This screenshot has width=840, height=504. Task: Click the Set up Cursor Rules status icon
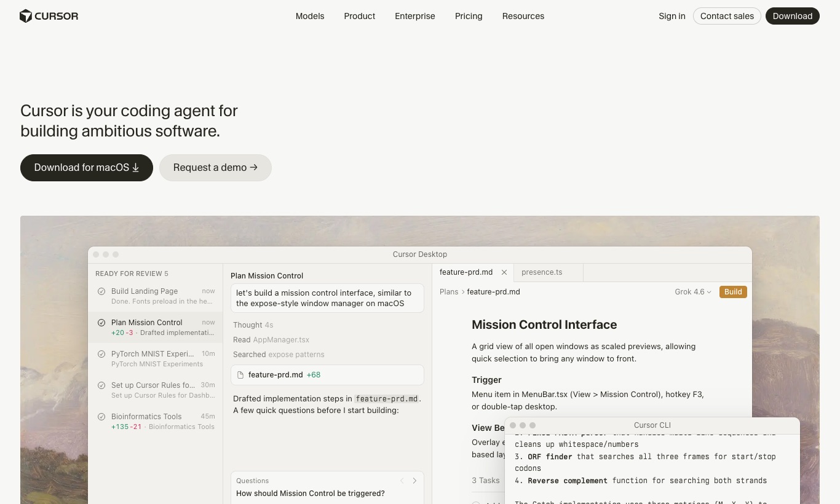coord(101,385)
